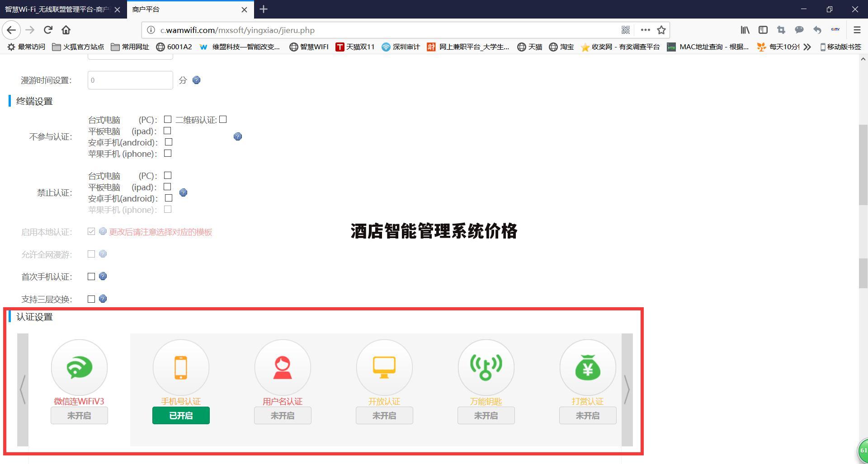Toggle 万能钥匙 未开启 button

tap(486, 416)
